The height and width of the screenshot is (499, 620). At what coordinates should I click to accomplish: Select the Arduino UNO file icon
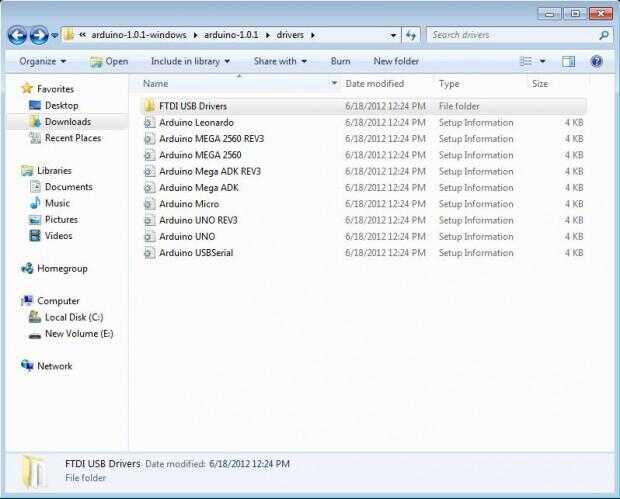(x=149, y=236)
